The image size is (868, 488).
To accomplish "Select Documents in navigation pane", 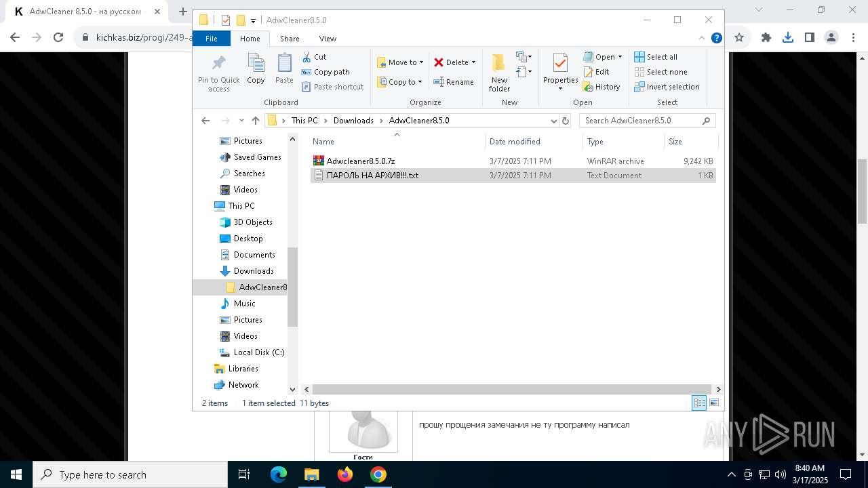I will [x=248, y=255].
